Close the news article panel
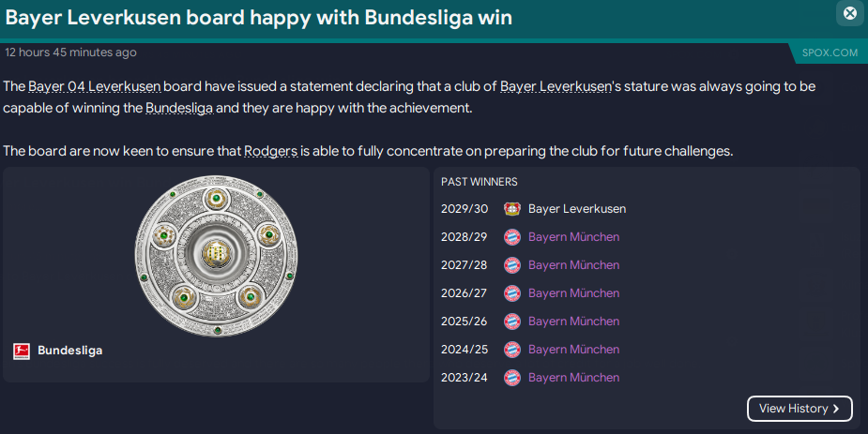The height and width of the screenshot is (434, 868). [849, 13]
